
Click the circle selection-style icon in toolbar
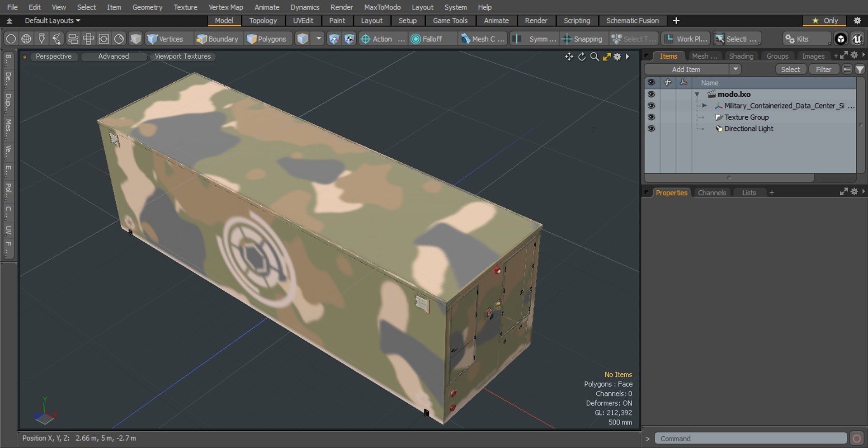[11, 39]
